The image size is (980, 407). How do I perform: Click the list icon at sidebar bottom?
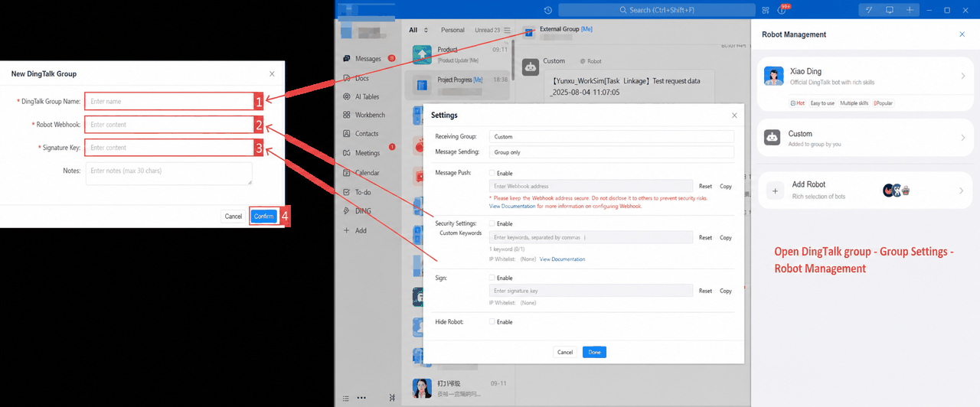[x=346, y=398]
